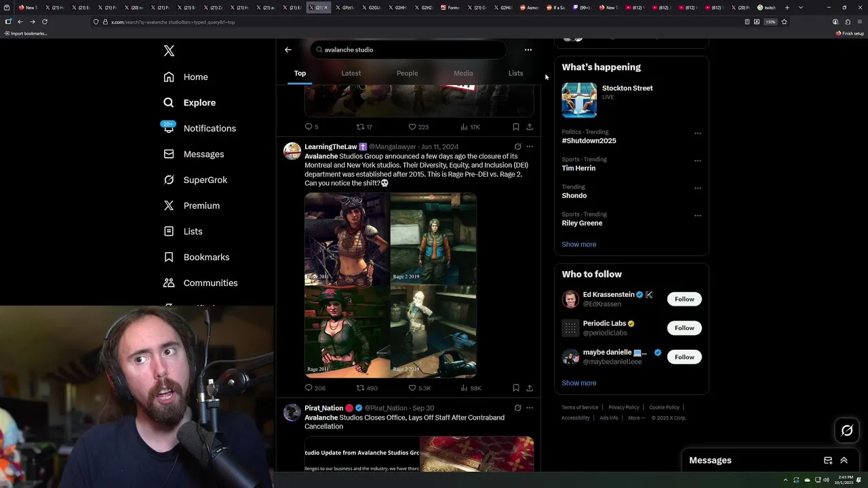Viewport: 868px width, 488px height.
Task: Open more menu on LearningTheLaw post
Action: (530, 146)
